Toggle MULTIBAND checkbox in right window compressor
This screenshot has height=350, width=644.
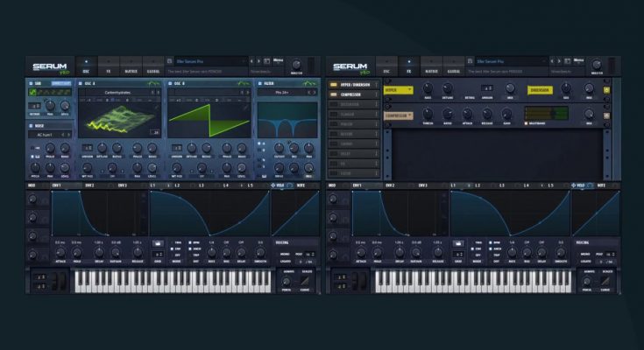[527, 123]
